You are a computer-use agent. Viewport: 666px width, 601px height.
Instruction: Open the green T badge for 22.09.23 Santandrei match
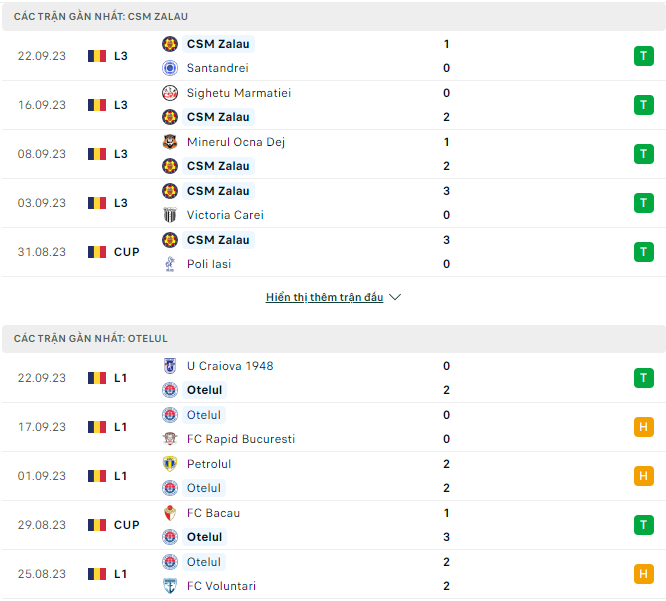coord(644,56)
